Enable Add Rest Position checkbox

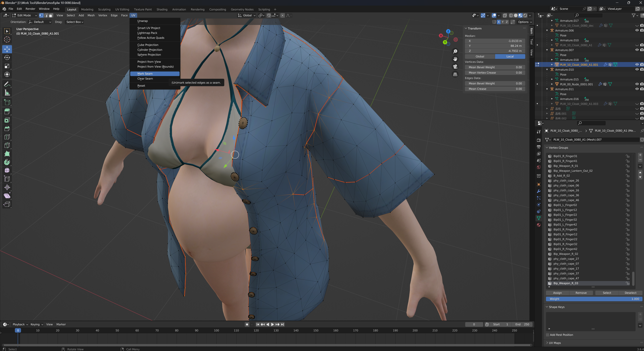[547, 335]
